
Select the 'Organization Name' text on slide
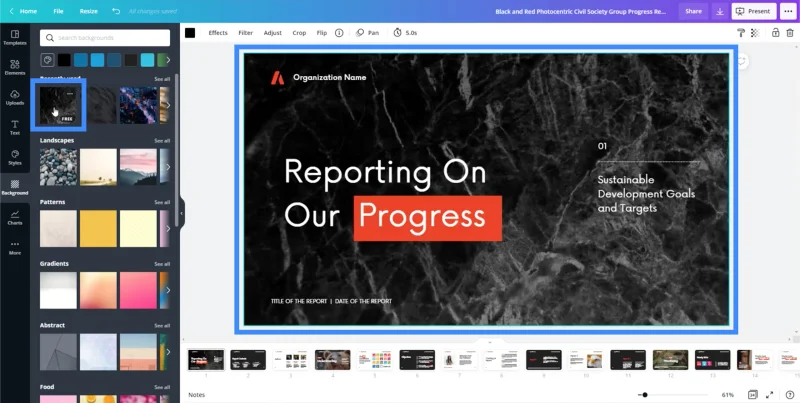tap(330, 78)
